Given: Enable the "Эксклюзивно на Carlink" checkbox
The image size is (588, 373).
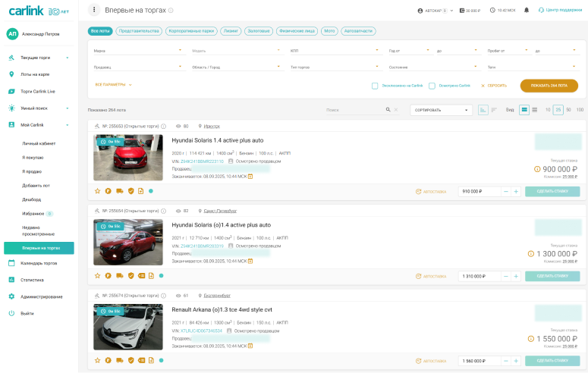Looking at the screenshot, I should pyautogui.click(x=375, y=86).
